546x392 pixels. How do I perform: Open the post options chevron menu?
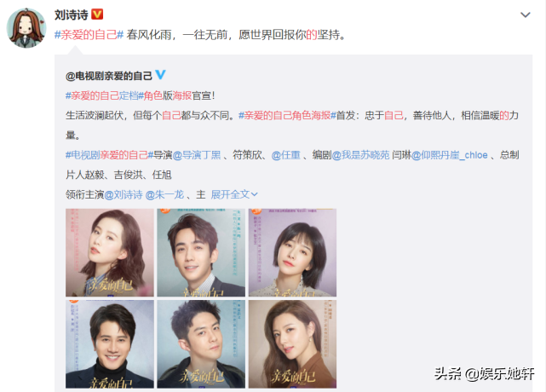pyautogui.click(x=525, y=15)
